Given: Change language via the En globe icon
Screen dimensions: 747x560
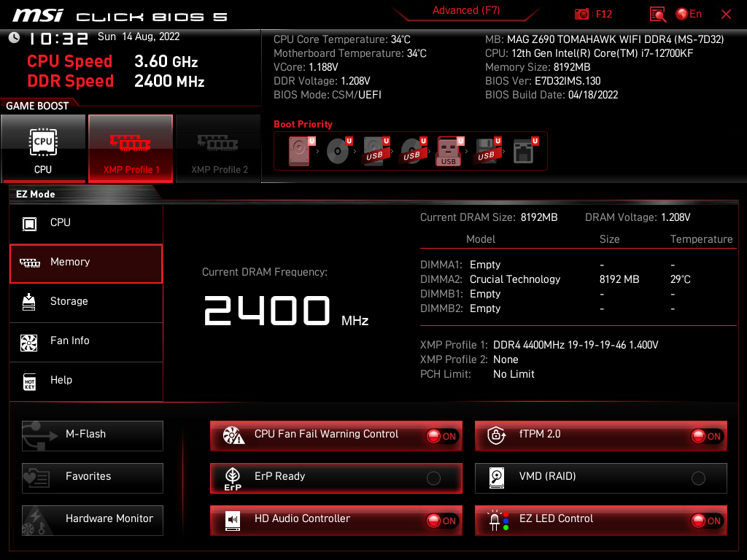Looking at the screenshot, I should [689, 15].
